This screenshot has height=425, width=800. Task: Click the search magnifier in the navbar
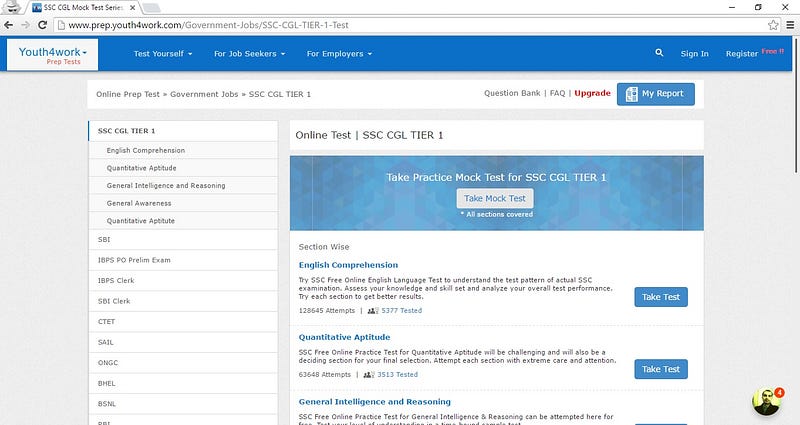click(x=659, y=53)
